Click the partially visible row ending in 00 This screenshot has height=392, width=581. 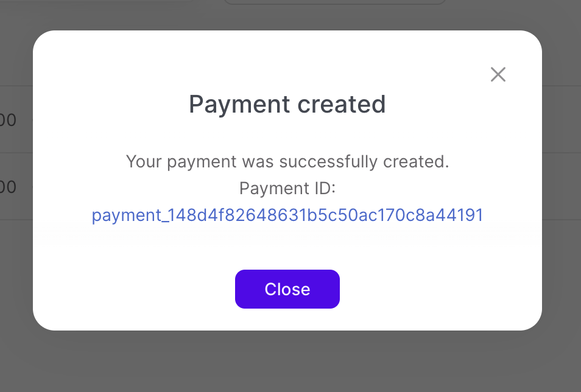coord(9,120)
